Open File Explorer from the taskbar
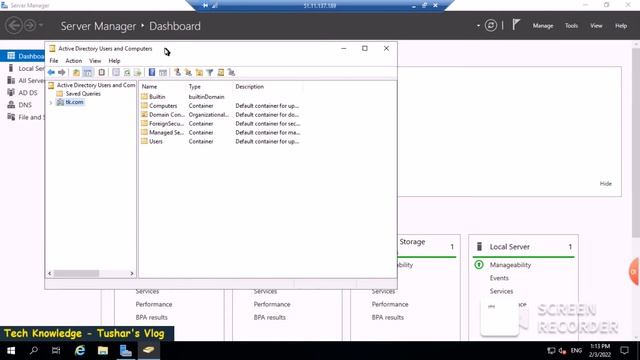 (x=102, y=351)
